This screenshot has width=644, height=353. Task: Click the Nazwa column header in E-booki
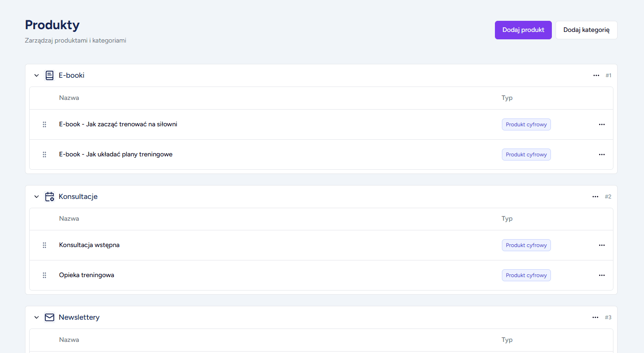(69, 98)
